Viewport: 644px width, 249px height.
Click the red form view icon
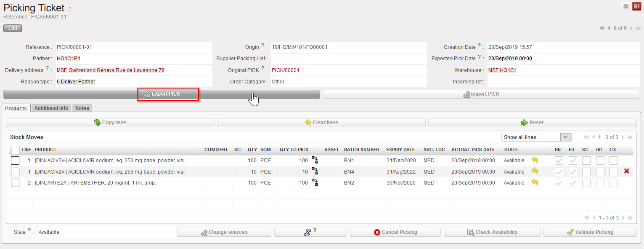coord(636,6)
